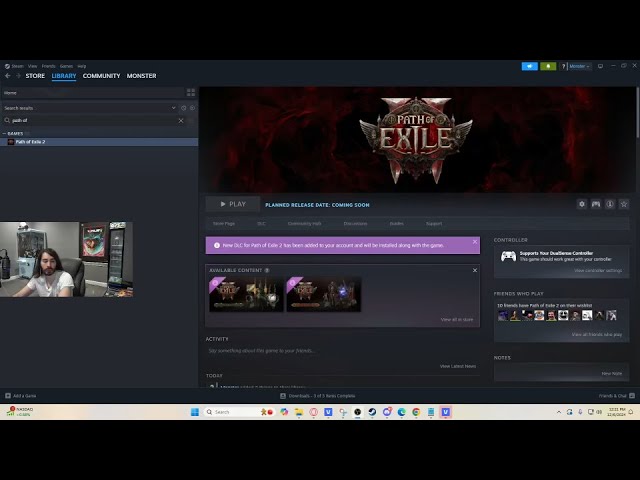
Task: Click the first friend avatar
Action: click(503, 315)
